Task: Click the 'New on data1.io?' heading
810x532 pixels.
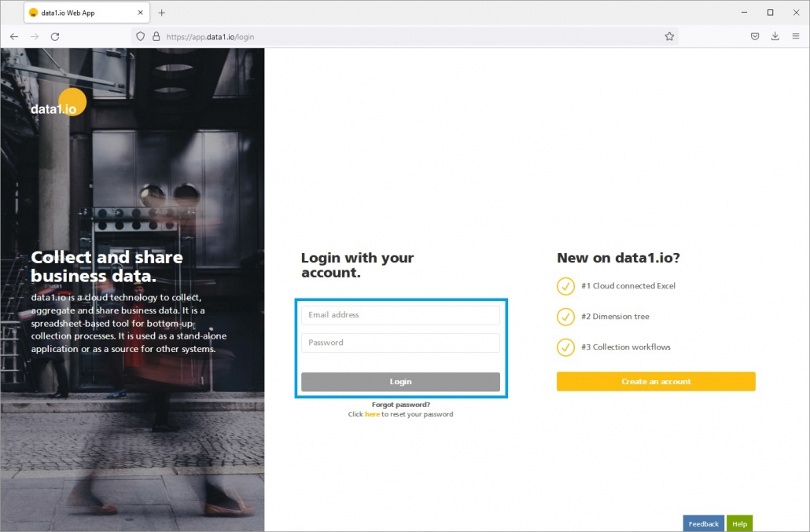Action: [618, 258]
